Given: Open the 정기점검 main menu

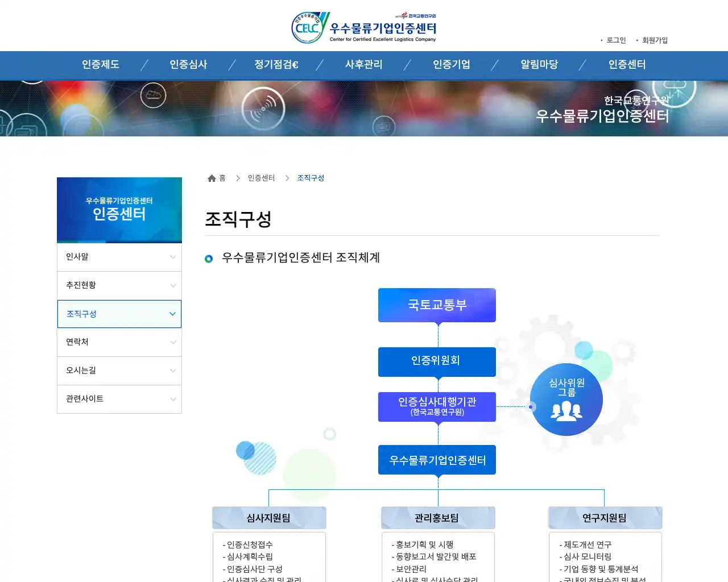Looking at the screenshot, I should pyautogui.click(x=276, y=65).
